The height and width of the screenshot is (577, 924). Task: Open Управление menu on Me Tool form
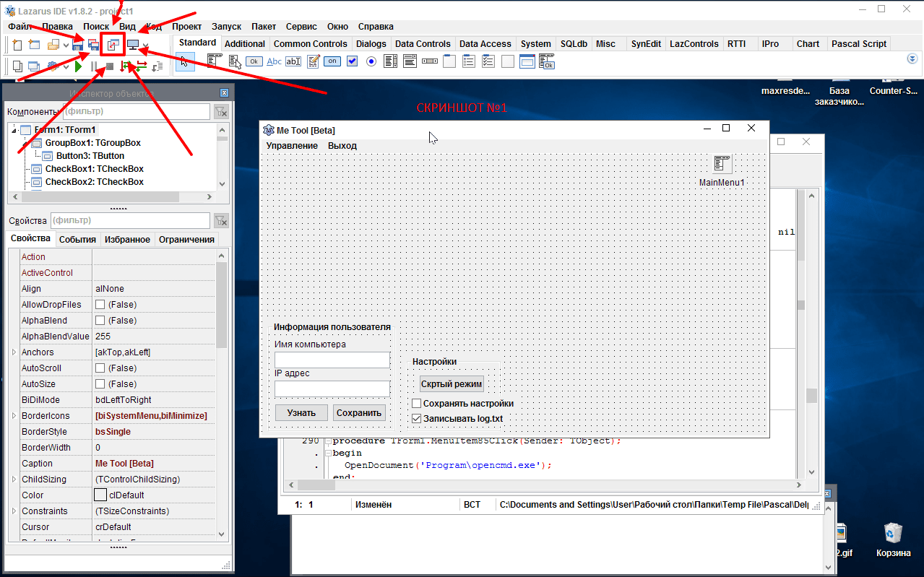click(x=292, y=146)
